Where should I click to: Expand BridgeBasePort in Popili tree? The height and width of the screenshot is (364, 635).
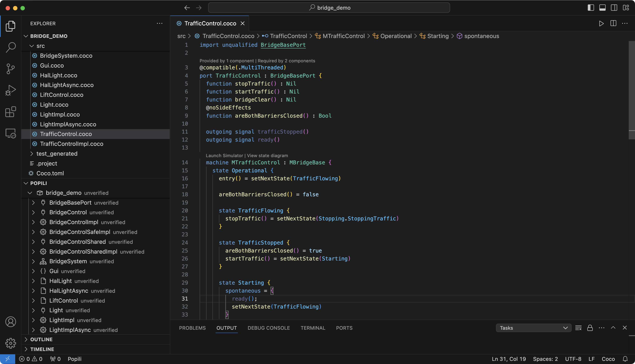[x=33, y=203]
